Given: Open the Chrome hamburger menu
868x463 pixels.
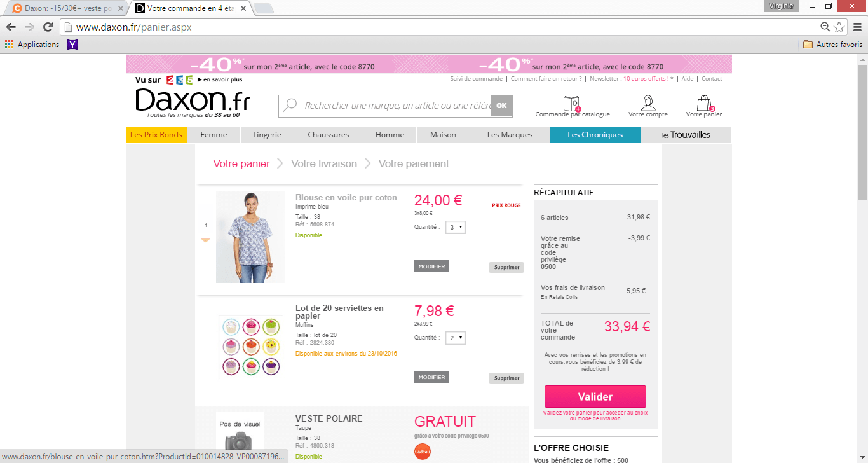Looking at the screenshot, I should 857,27.
